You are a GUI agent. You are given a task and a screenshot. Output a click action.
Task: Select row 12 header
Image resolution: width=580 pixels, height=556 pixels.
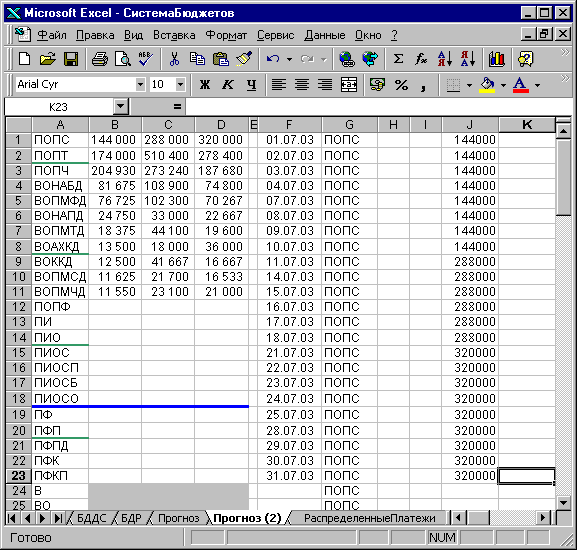click(19, 307)
